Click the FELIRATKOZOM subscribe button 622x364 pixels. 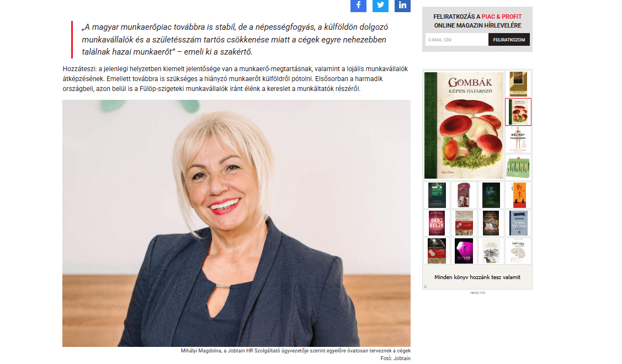pyautogui.click(x=509, y=40)
